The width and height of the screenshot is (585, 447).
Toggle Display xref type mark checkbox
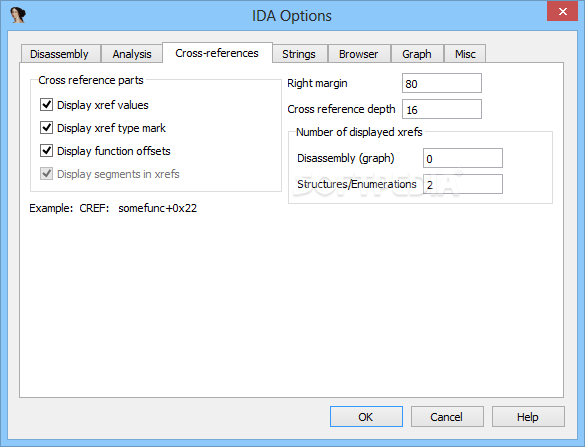tap(46, 128)
